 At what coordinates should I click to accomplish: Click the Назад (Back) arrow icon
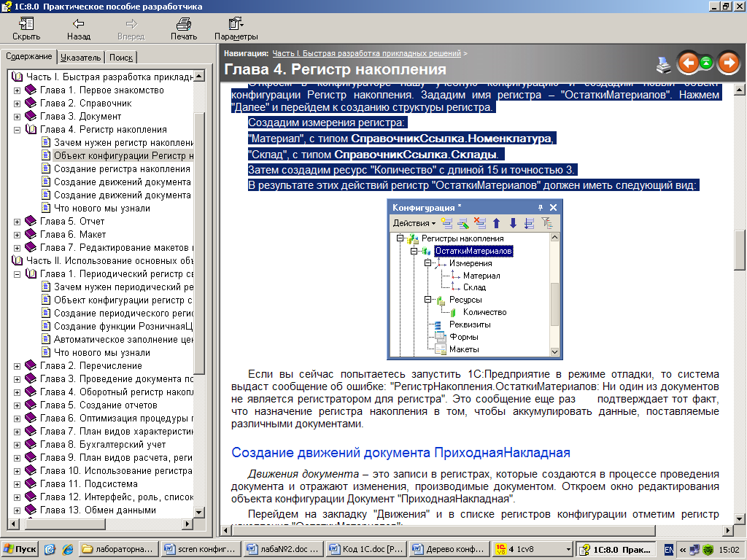[78, 23]
